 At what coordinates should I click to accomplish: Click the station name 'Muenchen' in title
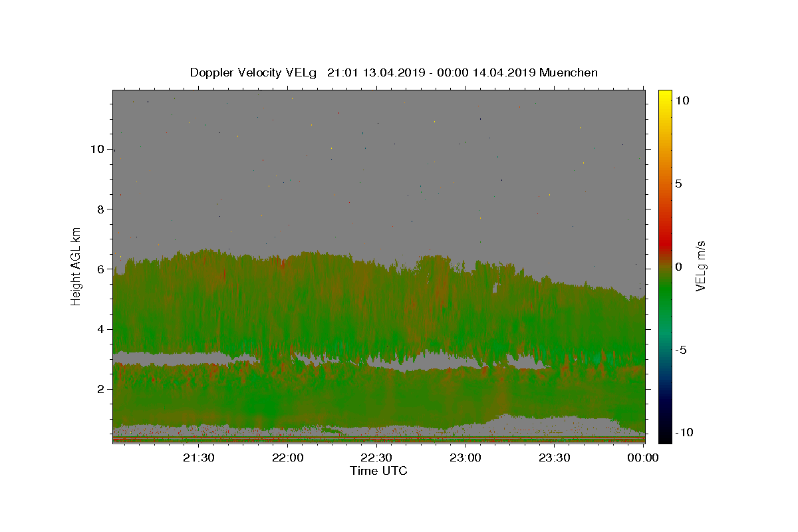pos(569,72)
